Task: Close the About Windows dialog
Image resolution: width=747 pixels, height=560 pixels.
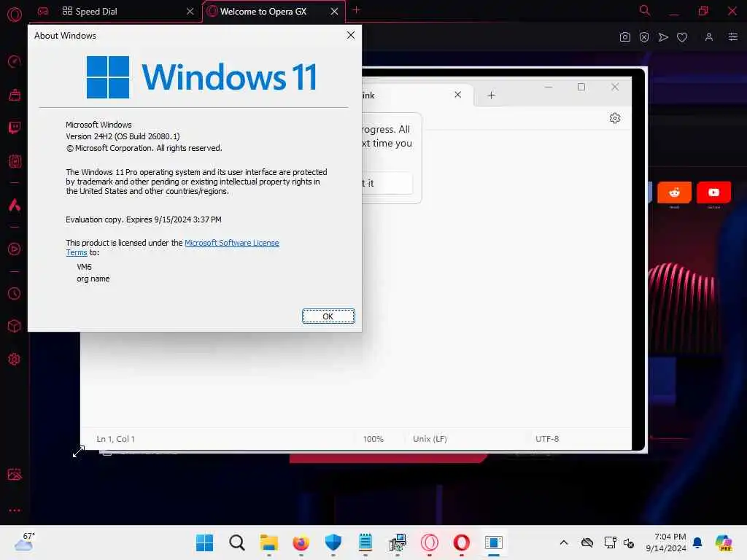Action: pos(351,35)
